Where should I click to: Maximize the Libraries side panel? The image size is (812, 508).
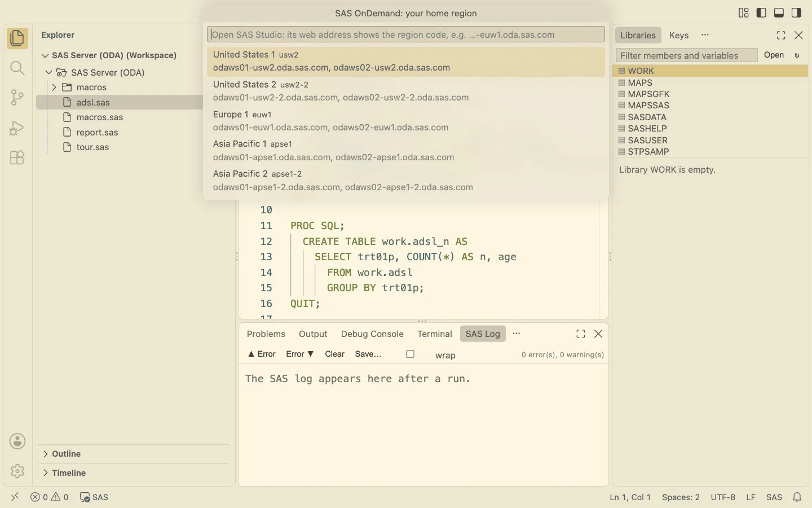(781, 36)
